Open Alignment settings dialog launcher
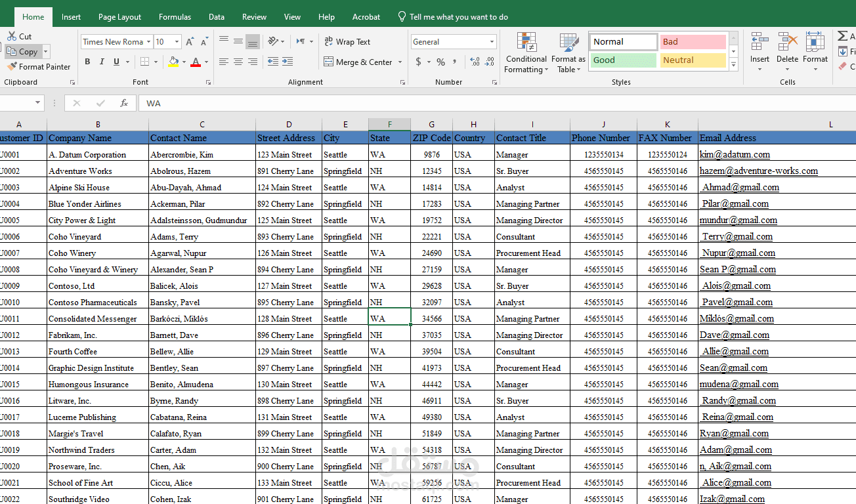 pos(402,83)
